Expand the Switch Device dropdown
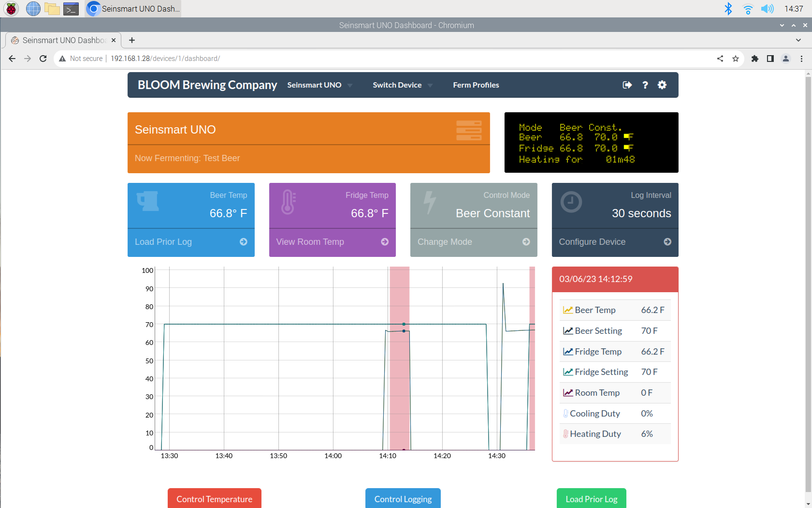The image size is (812, 508). pos(402,85)
